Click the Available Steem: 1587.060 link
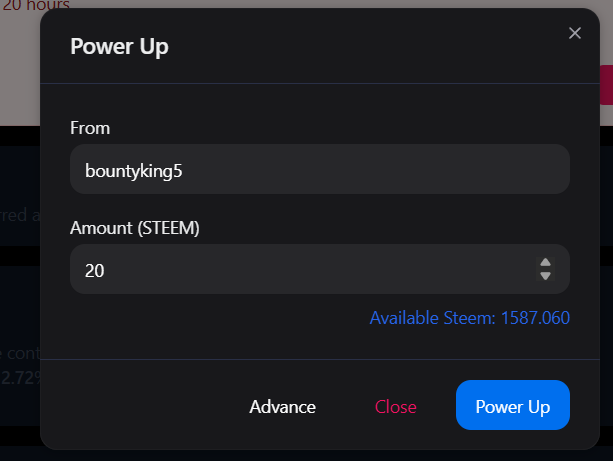613x461 pixels. coord(469,318)
